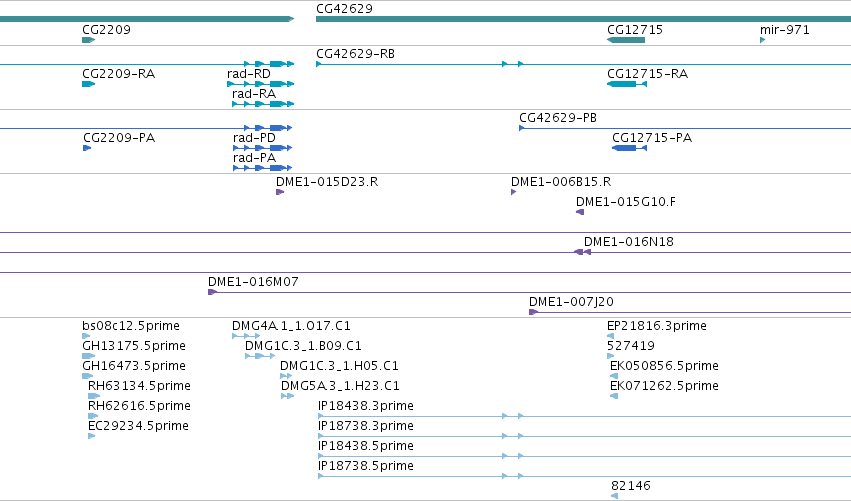The height and width of the screenshot is (501, 851).
Task: Click the EP21816.3prime EST label
Action: coord(657,326)
